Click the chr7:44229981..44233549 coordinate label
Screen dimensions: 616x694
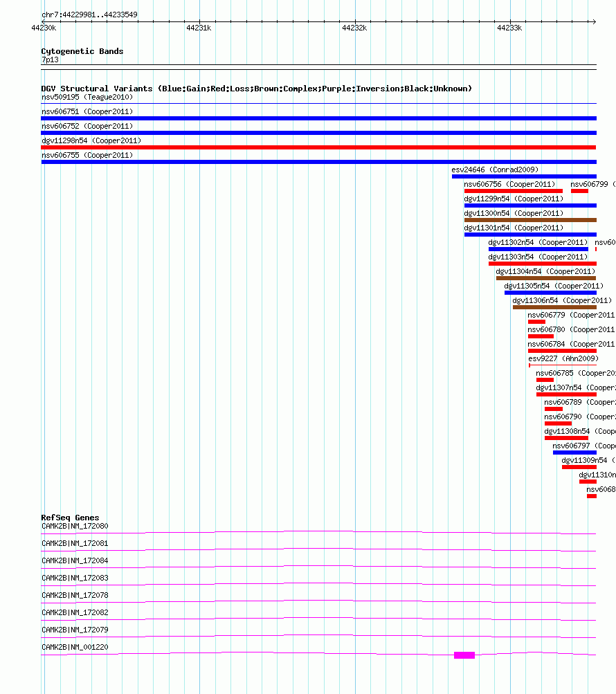point(89,15)
